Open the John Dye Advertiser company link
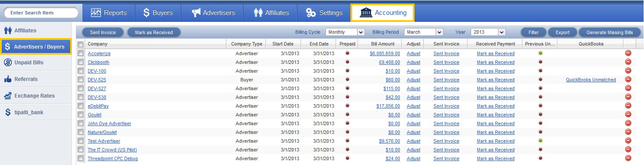 tap(109, 123)
